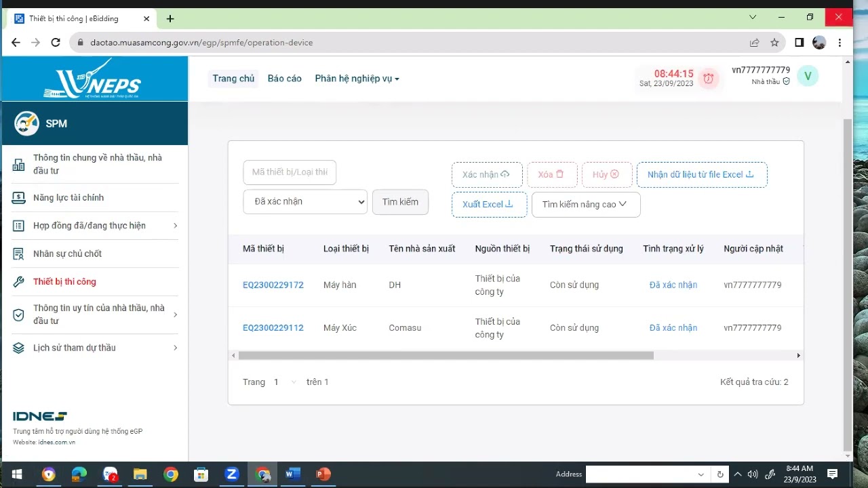Open File Explorer from taskbar

coord(140,474)
